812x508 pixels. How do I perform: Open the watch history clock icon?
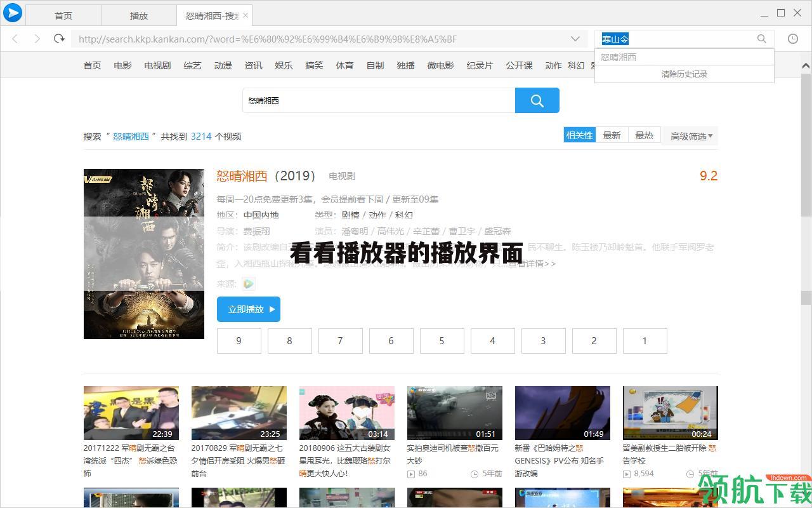point(793,39)
